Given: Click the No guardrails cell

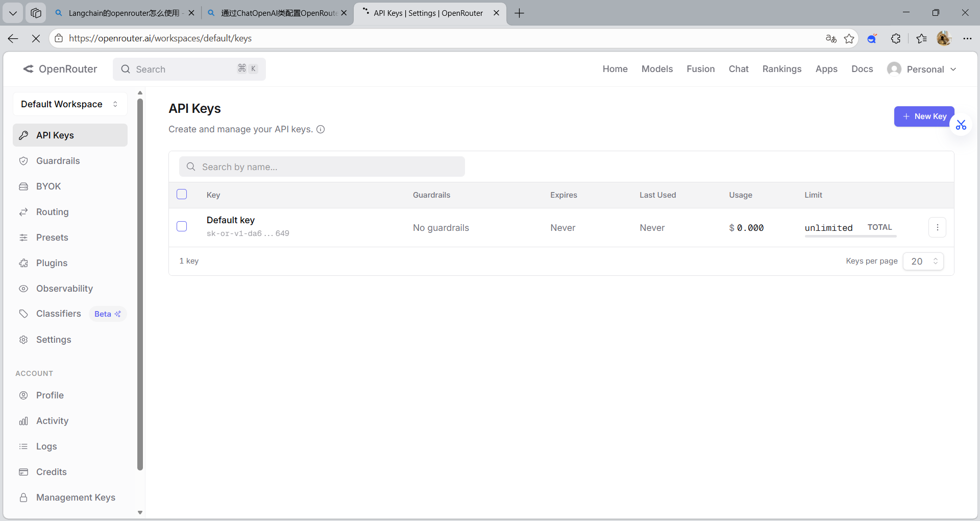Looking at the screenshot, I should tap(441, 228).
